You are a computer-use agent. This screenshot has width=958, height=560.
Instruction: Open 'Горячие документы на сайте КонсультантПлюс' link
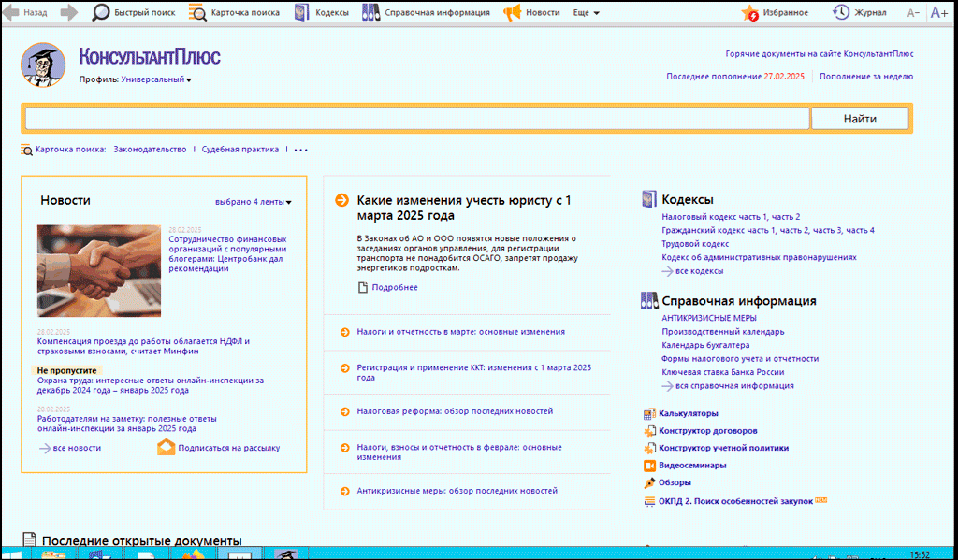[820, 53]
